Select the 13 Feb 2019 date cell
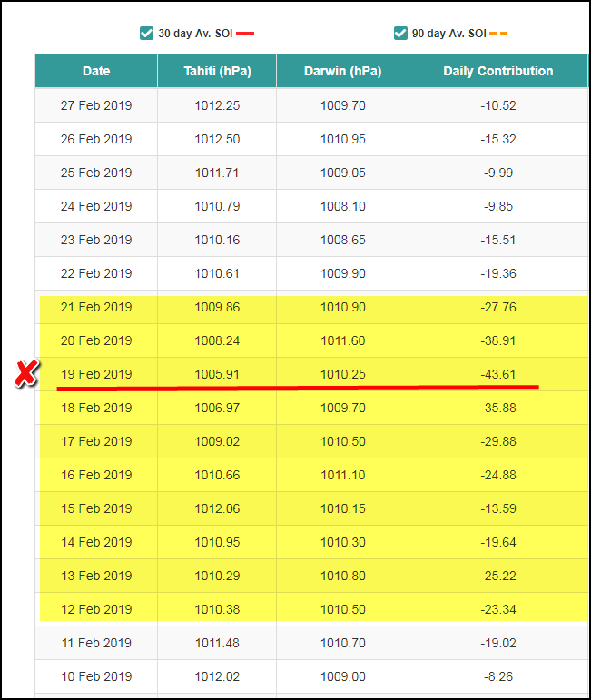The width and height of the screenshot is (591, 700). 96,576
